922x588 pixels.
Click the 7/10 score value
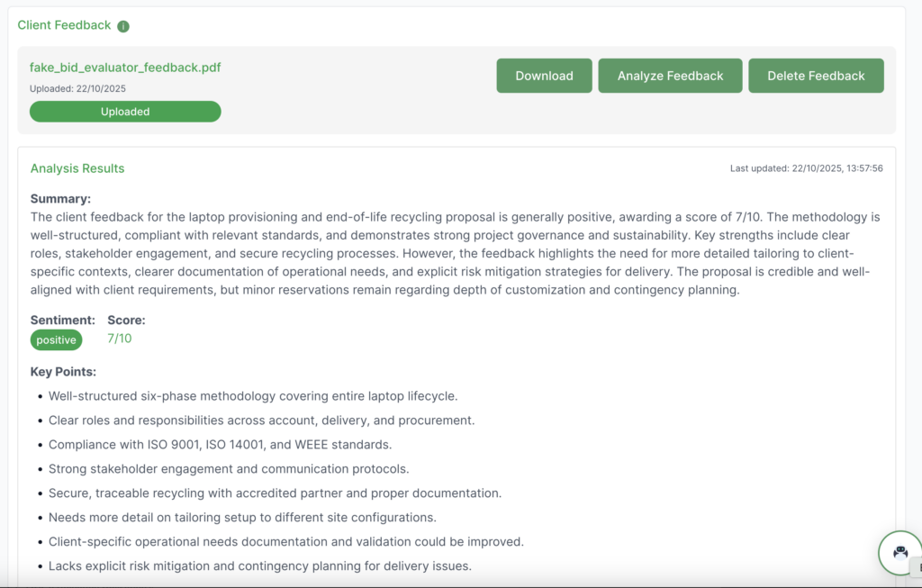(119, 339)
